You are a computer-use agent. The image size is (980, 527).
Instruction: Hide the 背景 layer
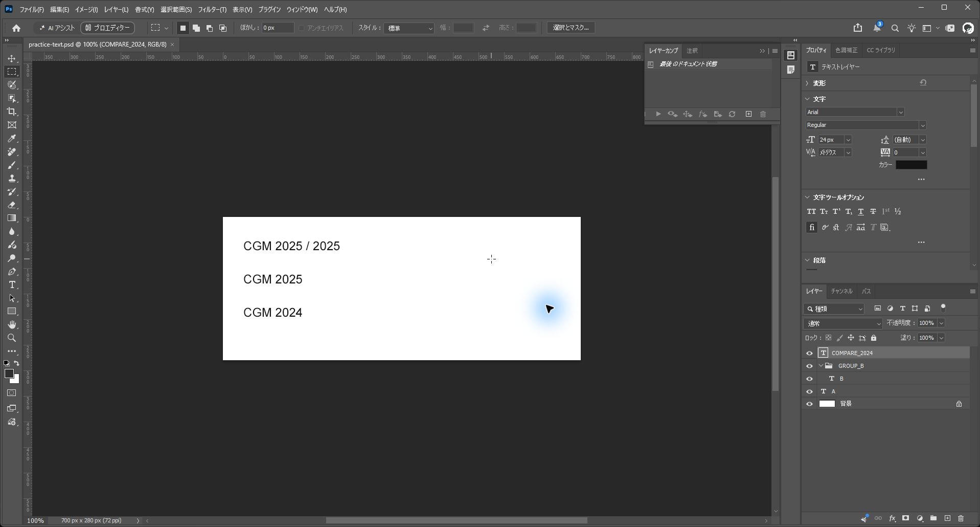click(809, 404)
